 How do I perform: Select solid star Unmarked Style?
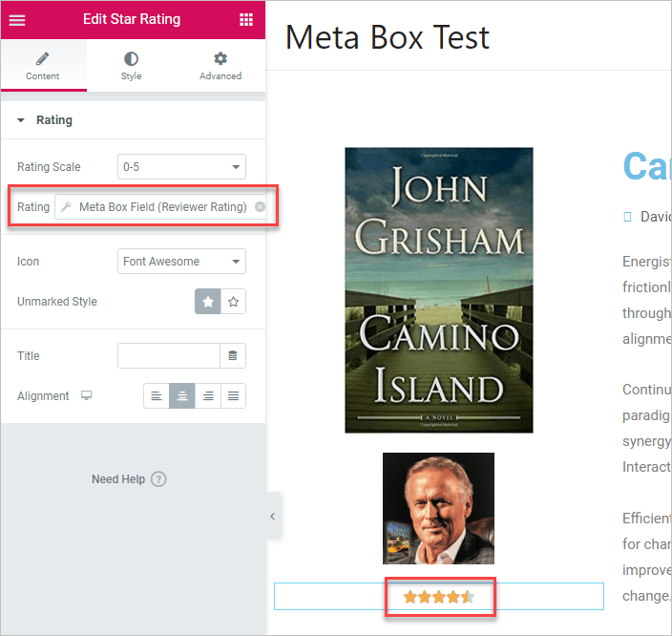coord(208,302)
